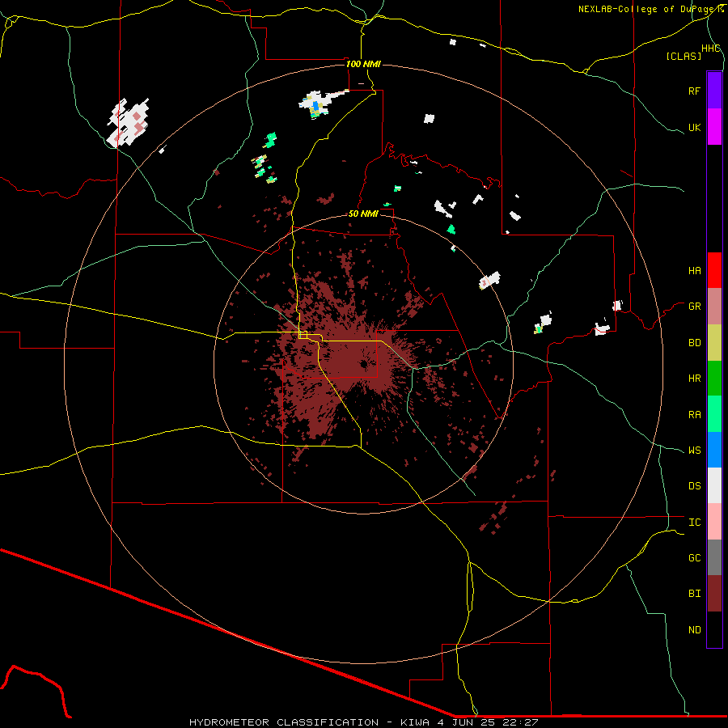
Task: Click the ND legend label
Action: click(694, 630)
